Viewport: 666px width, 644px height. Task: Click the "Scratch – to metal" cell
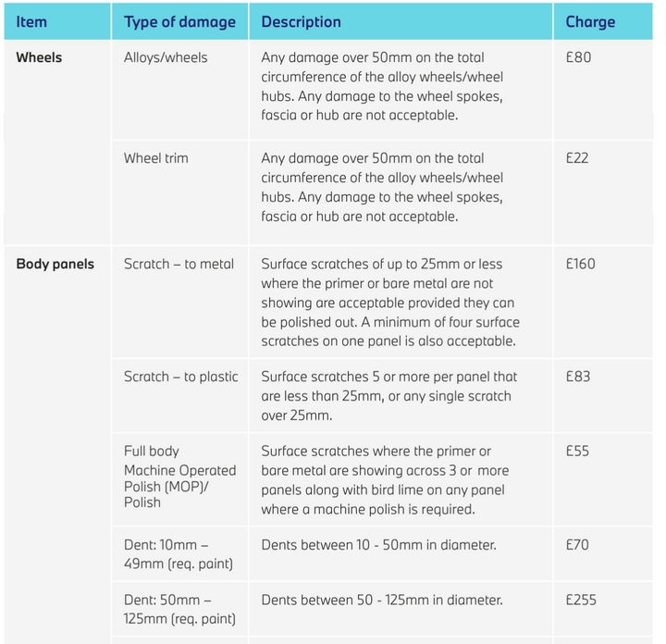[179, 264]
